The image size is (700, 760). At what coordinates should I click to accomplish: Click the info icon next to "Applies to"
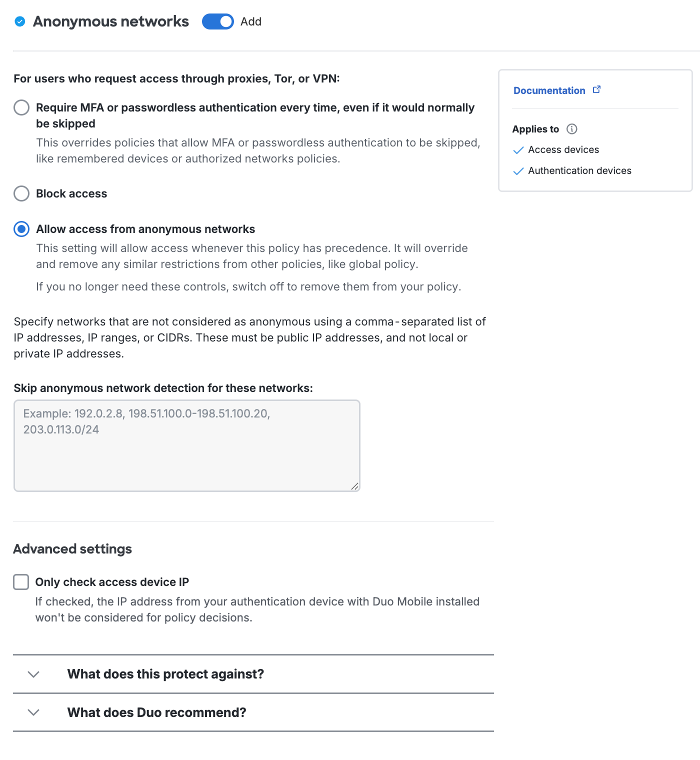click(x=572, y=129)
